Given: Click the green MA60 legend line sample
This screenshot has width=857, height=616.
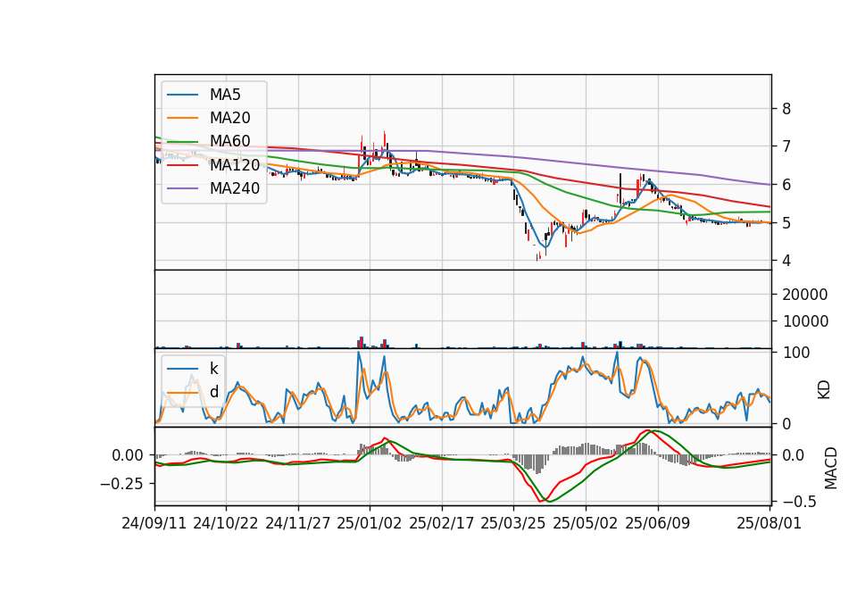Looking at the screenshot, I should [x=182, y=141].
